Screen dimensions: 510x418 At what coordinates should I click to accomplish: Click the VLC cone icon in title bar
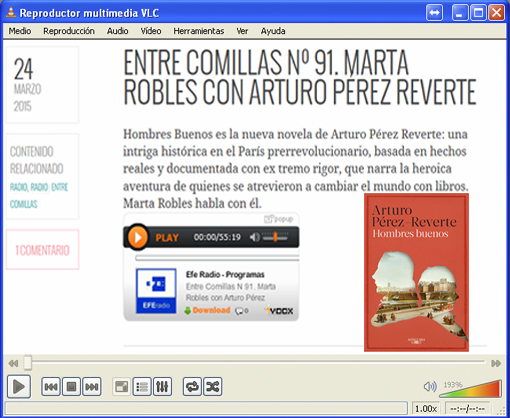(x=11, y=13)
